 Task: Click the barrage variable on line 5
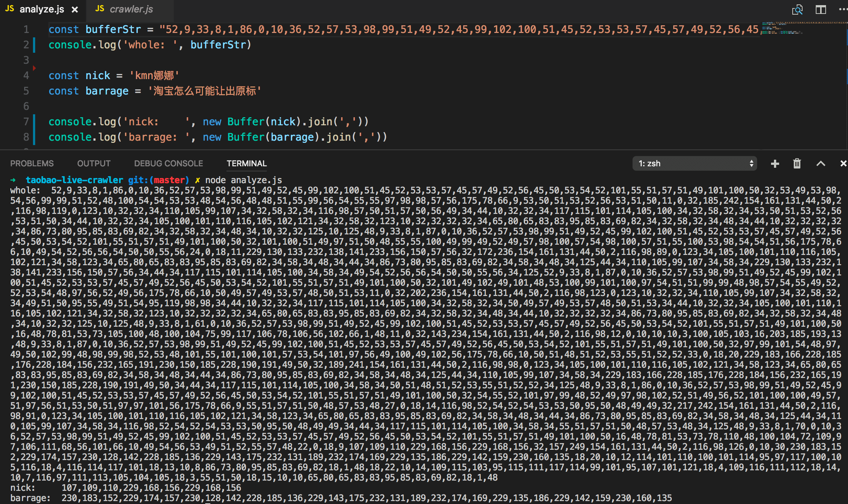107,91
